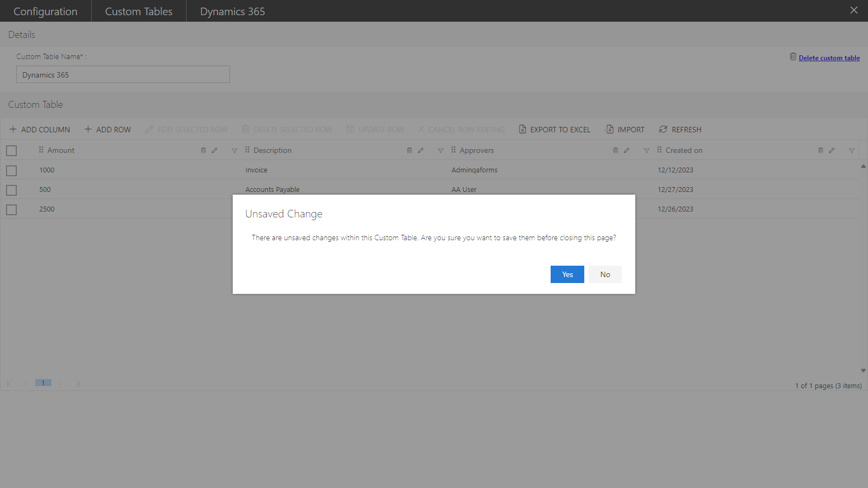Screen dimensions: 868x488
Task: Click the drag handle icon beside Approvers
Action: coord(454,150)
